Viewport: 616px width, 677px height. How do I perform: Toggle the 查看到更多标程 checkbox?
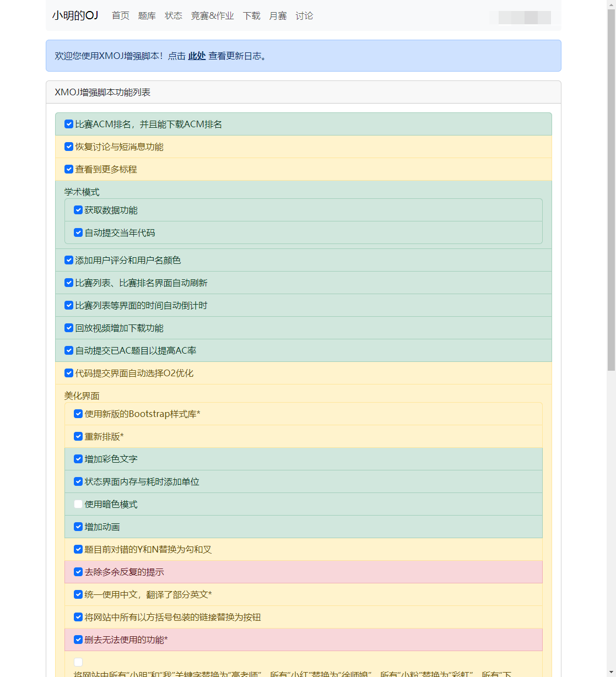point(69,170)
